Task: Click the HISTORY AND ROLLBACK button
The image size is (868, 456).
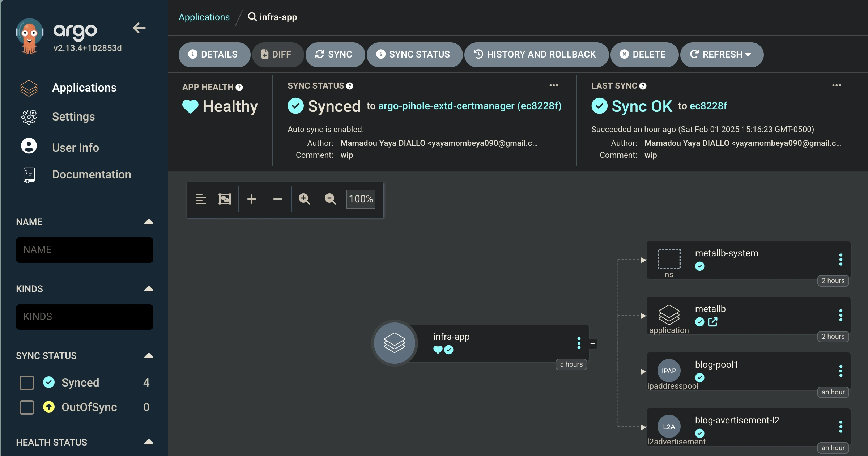Action: tap(536, 54)
